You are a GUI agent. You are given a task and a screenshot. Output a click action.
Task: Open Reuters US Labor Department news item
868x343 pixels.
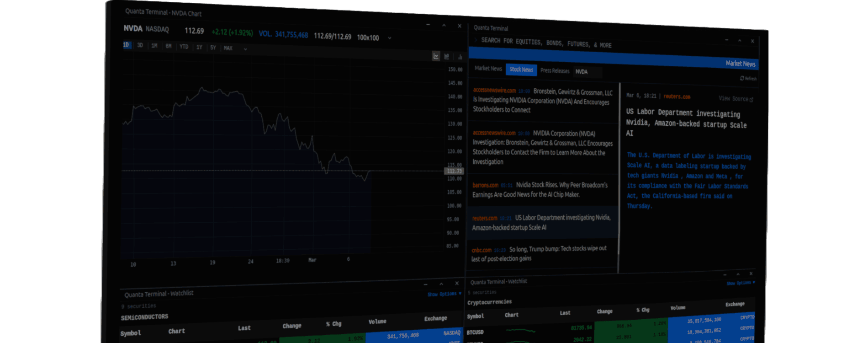coord(541,222)
